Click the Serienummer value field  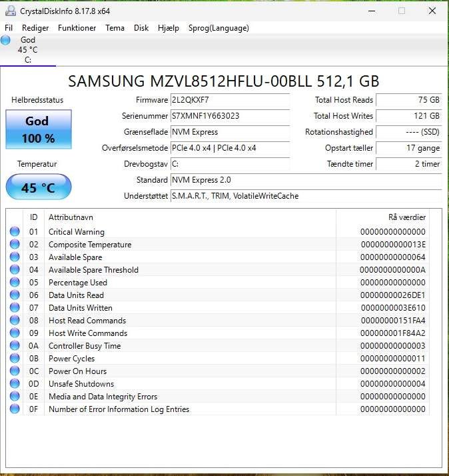click(x=229, y=116)
